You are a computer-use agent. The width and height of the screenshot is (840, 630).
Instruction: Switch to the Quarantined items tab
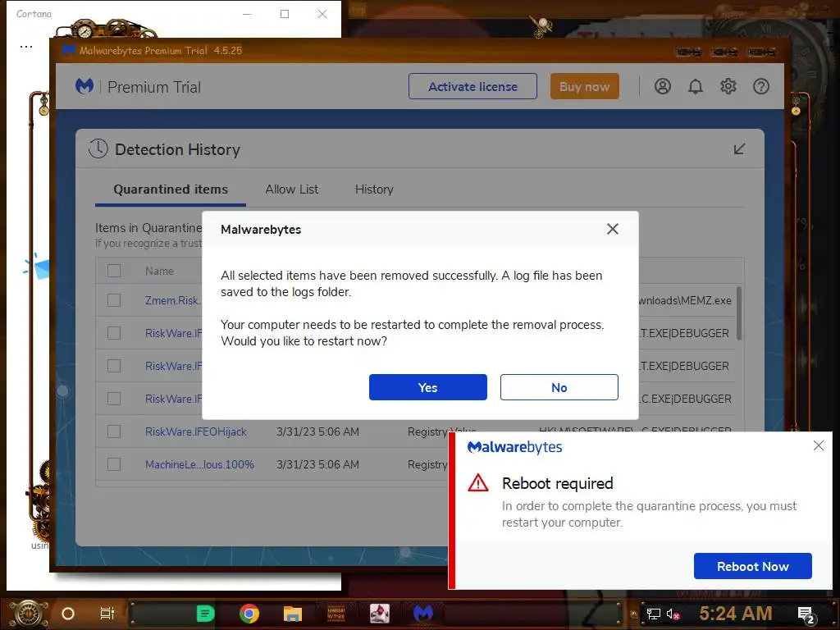coord(171,189)
